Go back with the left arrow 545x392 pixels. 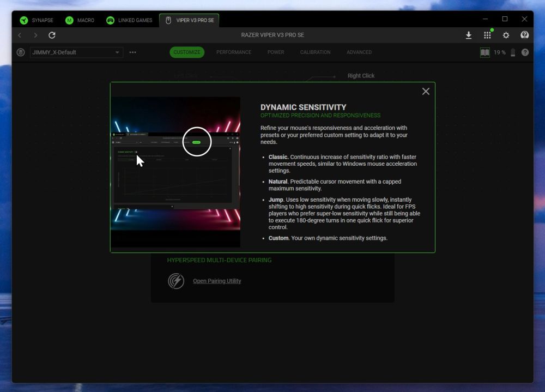click(20, 35)
